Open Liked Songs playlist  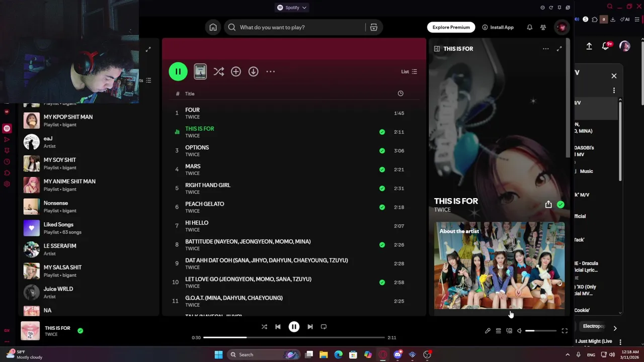(88, 228)
